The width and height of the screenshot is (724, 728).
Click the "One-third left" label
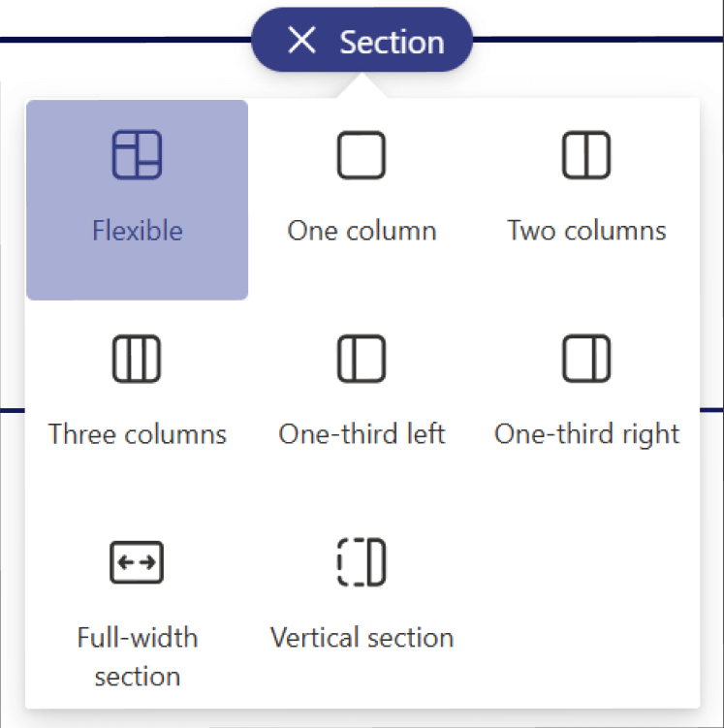[x=362, y=433]
